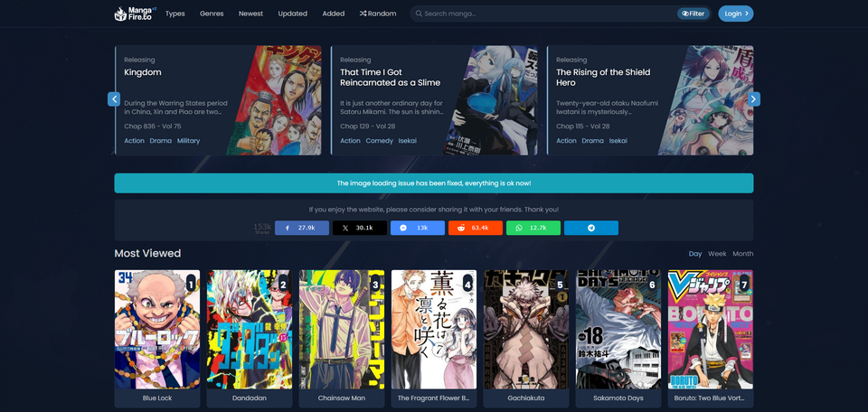Open the MangaFire.to logo homepage
868x412 pixels.
tap(135, 14)
